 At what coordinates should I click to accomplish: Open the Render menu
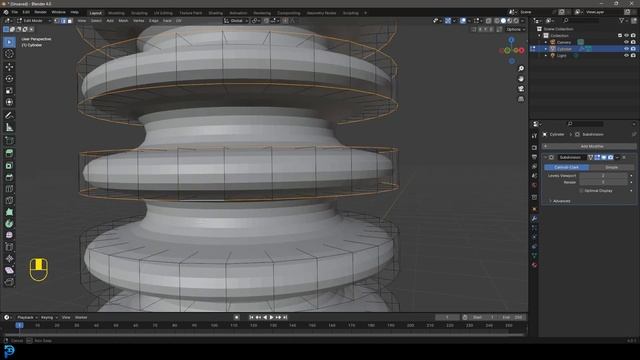(x=40, y=12)
